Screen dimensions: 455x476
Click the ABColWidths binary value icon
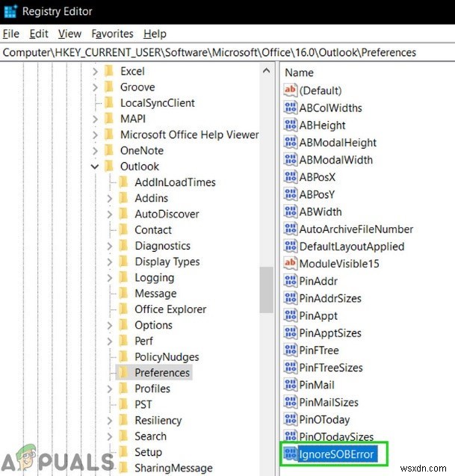click(291, 108)
